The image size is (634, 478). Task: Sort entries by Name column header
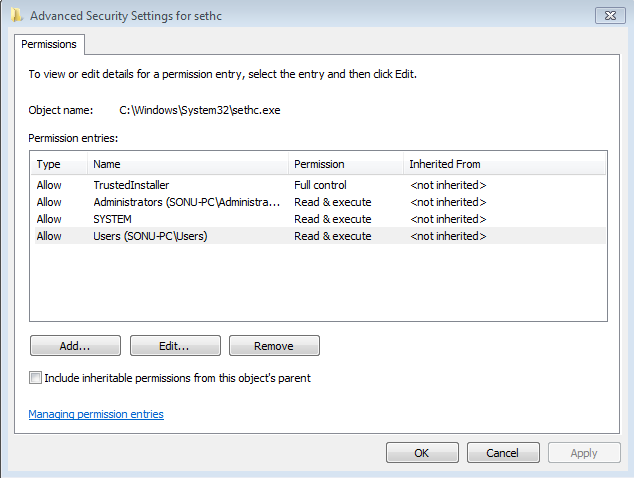(x=188, y=164)
